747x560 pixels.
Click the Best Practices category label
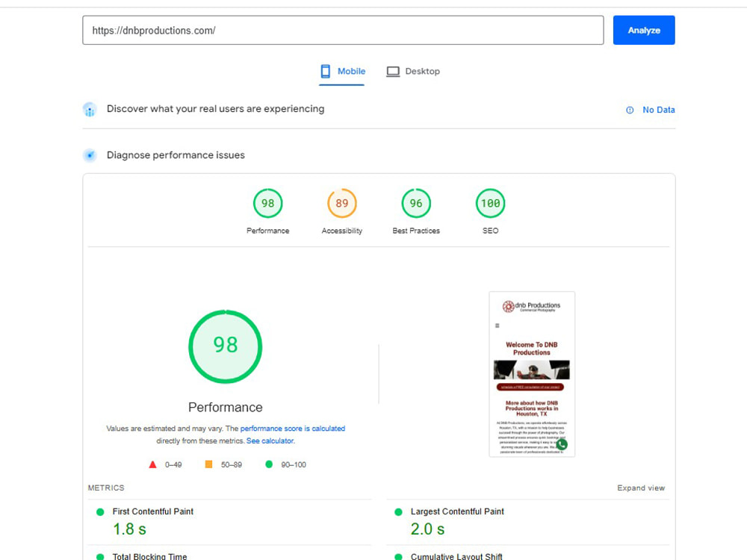point(416,231)
